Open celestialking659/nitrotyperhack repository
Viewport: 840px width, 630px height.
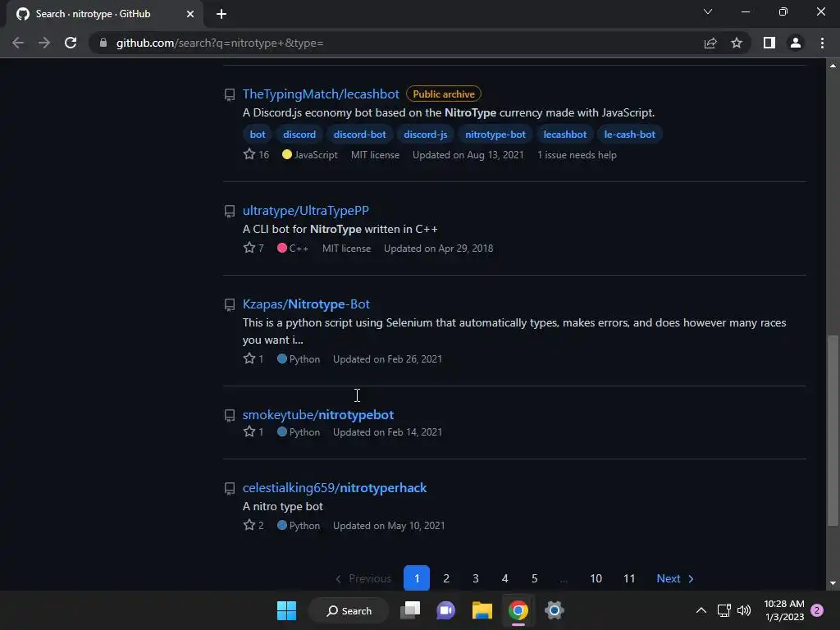(335, 487)
